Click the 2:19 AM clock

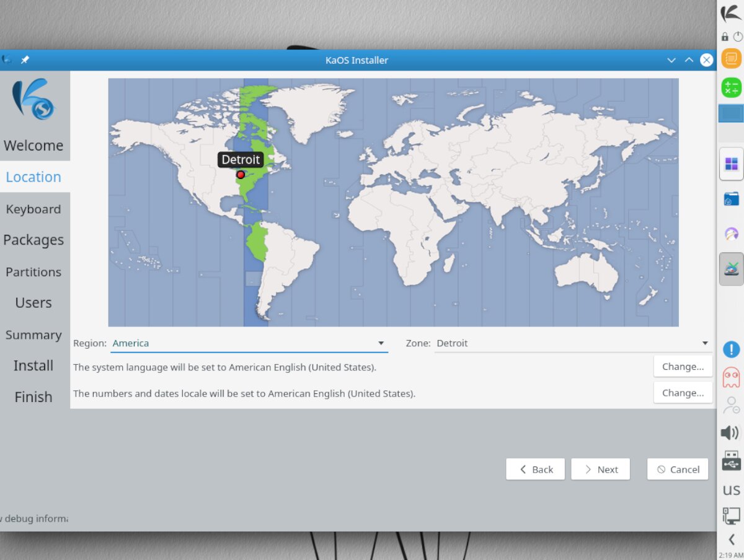(731, 555)
